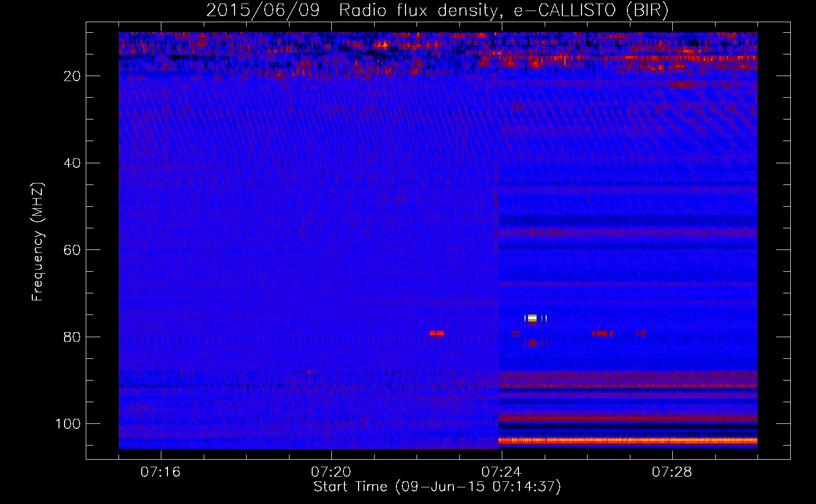Click the 100 MHz frequency tick label
The width and height of the screenshot is (816, 504).
pyautogui.click(x=68, y=424)
